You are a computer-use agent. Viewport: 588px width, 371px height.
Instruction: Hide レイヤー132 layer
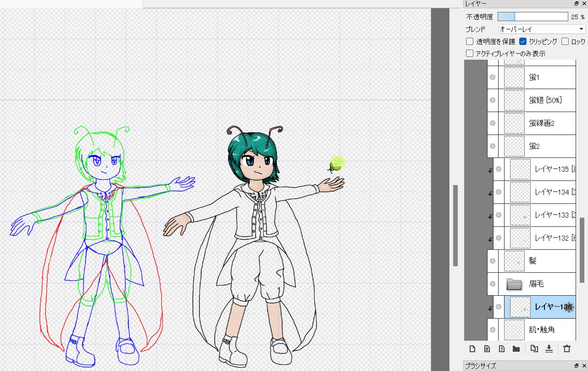pos(499,238)
